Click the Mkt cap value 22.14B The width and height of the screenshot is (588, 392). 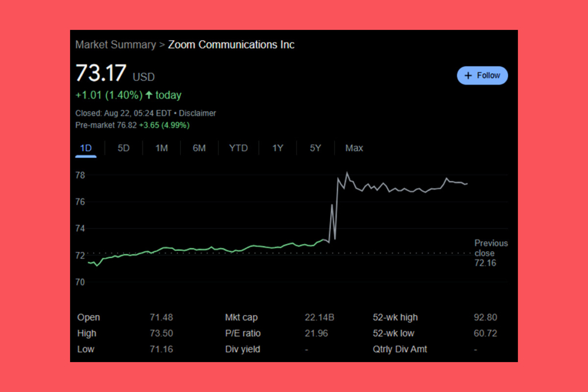[x=319, y=317]
